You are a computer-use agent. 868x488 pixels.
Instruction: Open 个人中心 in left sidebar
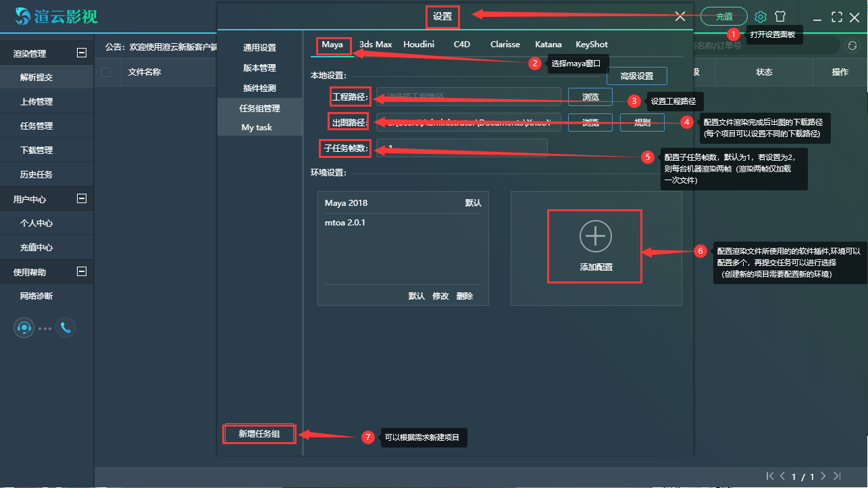(47, 223)
